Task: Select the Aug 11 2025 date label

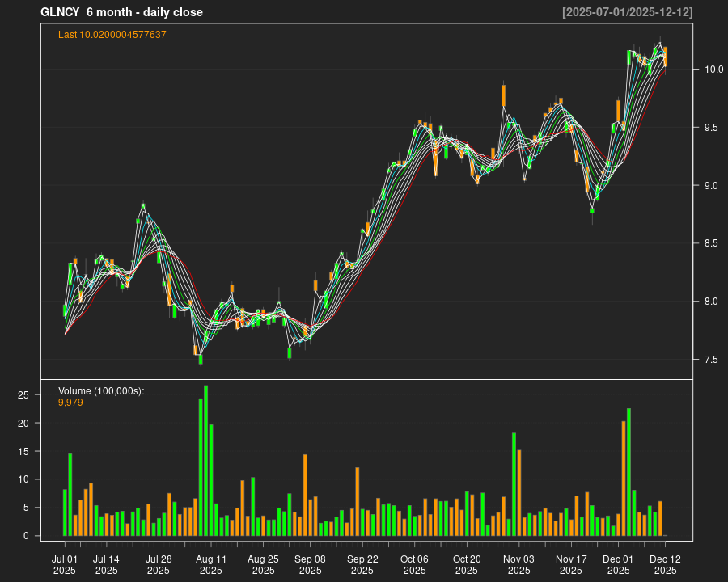Action: [x=211, y=564]
